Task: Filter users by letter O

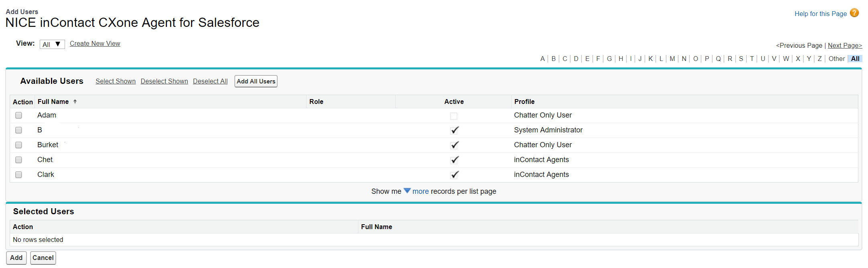Action: pos(696,59)
